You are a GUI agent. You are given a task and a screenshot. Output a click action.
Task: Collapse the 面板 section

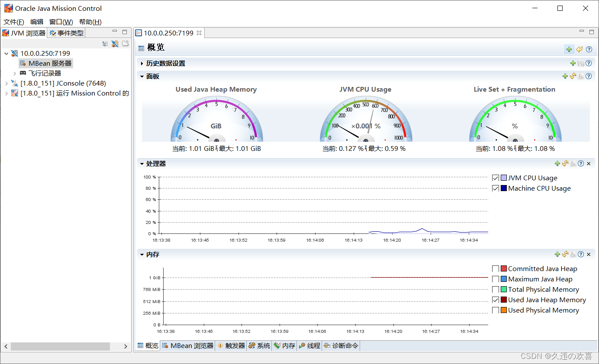(142, 76)
